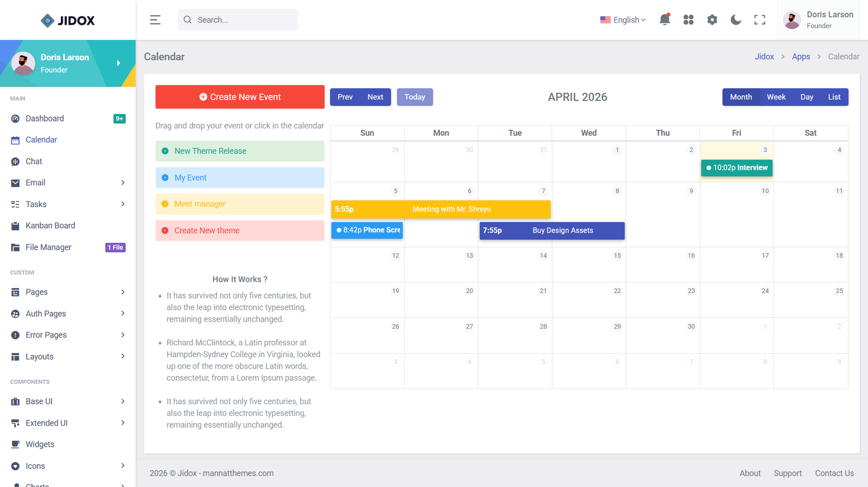Viewport: 868px width, 487px height.
Task: Open Dashboard from the sidebar
Action: [x=44, y=119]
